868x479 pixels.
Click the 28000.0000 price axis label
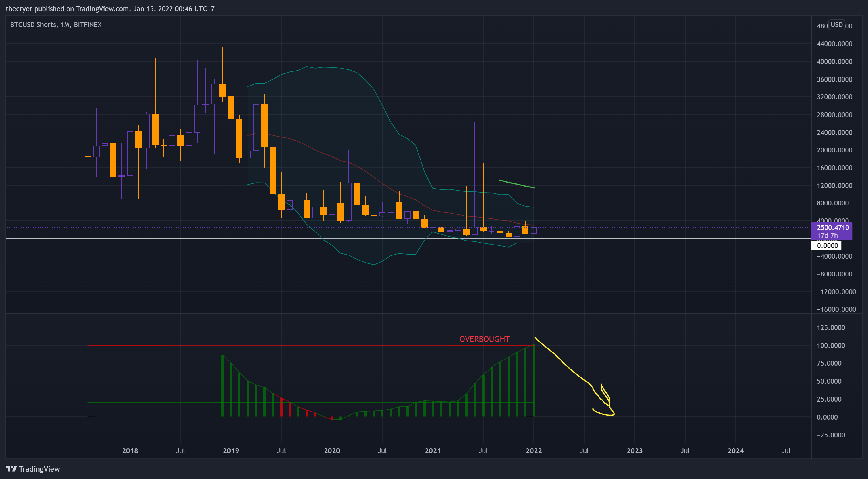coord(834,115)
